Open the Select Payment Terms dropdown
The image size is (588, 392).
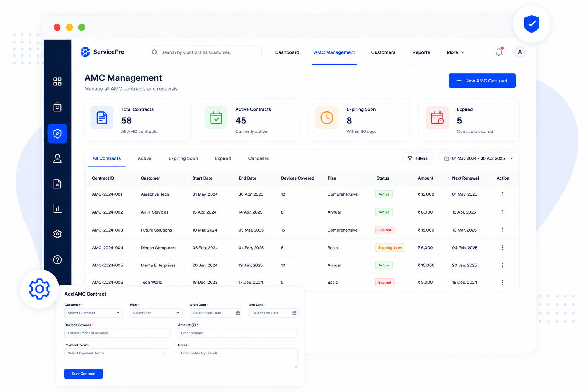(117, 353)
